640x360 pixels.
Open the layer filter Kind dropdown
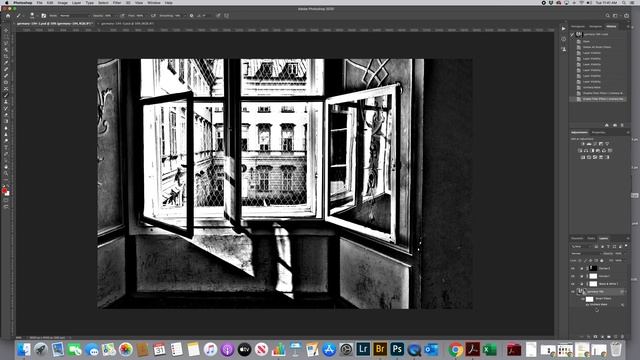580,246
